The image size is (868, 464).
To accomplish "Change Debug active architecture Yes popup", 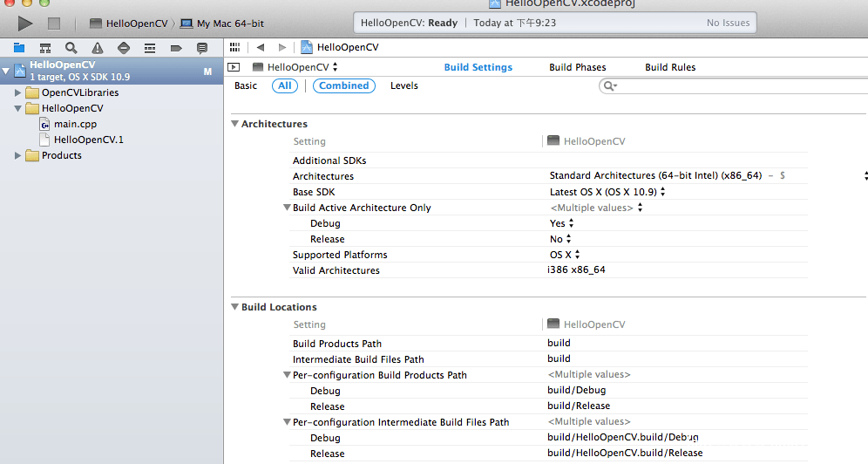I will pos(562,223).
